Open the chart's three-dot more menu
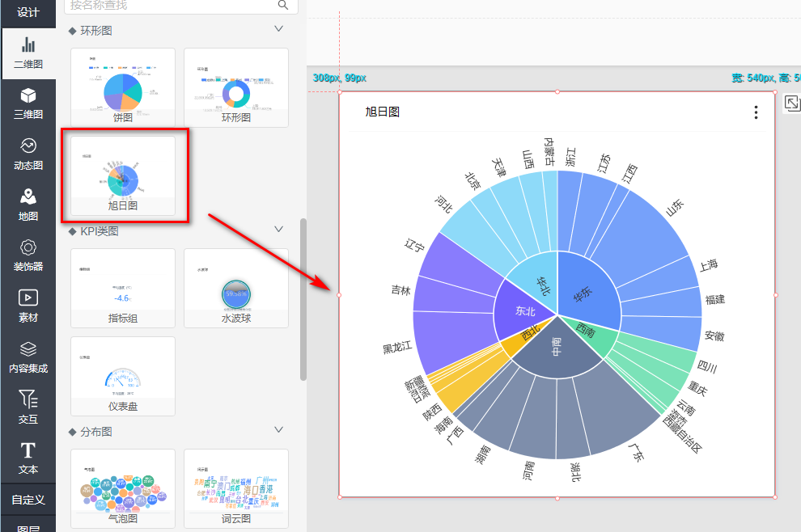Image resolution: width=801 pixels, height=532 pixels. [x=756, y=112]
